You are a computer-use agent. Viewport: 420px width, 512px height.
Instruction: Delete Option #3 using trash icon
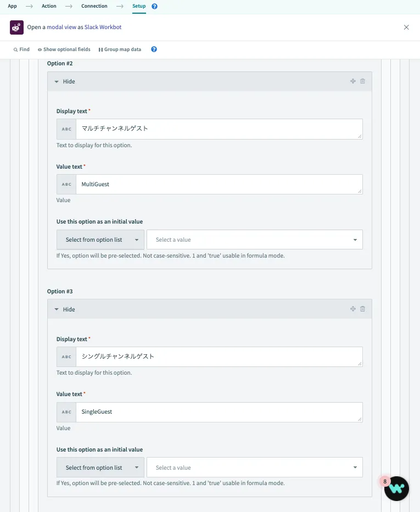click(x=362, y=309)
